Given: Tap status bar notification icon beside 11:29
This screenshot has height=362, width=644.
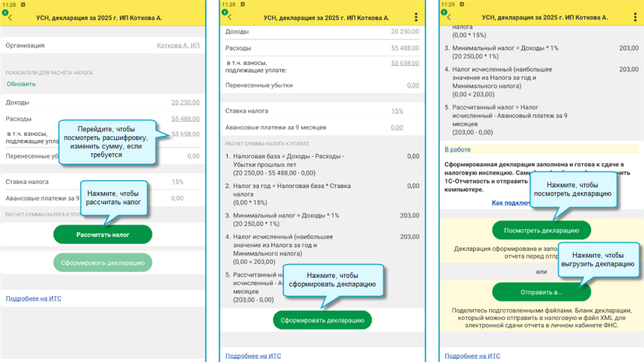Looking at the screenshot, I should tap(462, 4).
